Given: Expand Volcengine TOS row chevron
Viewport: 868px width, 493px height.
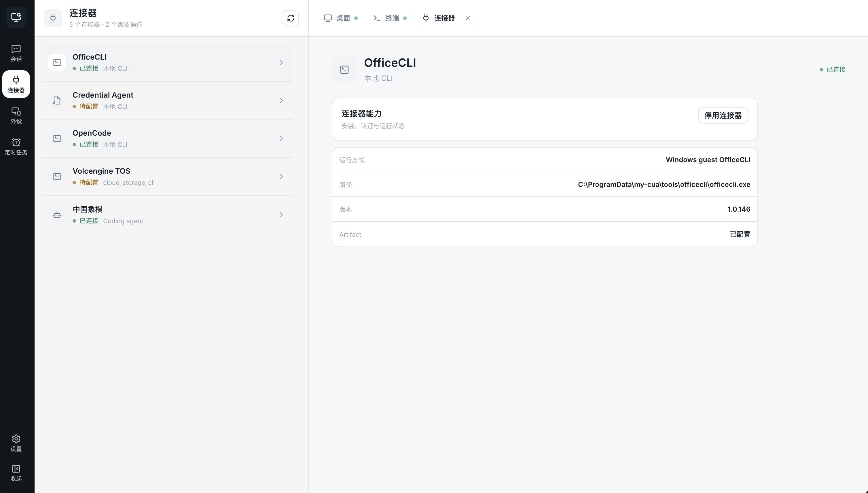Looking at the screenshot, I should (x=281, y=177).
